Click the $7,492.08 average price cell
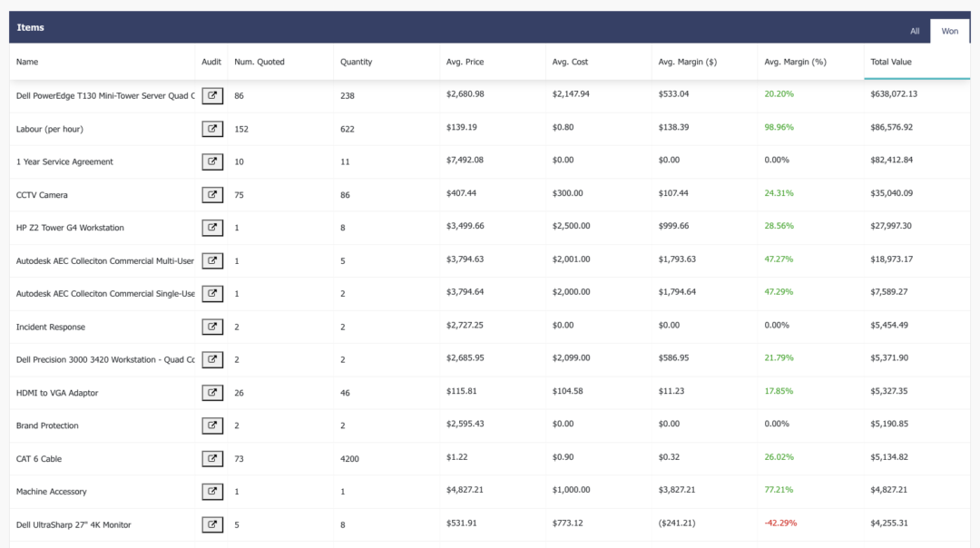Image resolution: width=980 pixels, height=548 pixels. click(x=465, y=160)
